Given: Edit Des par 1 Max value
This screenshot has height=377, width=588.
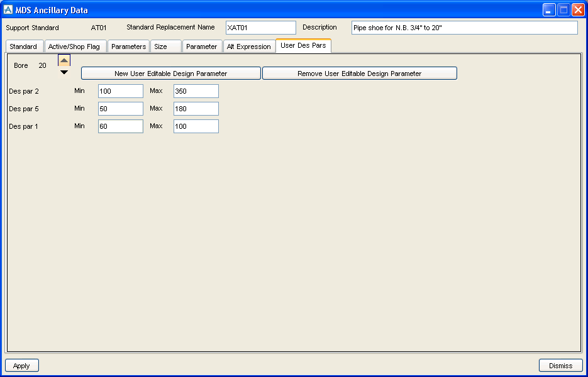Looking at the screenshot, I should [196, 126].
